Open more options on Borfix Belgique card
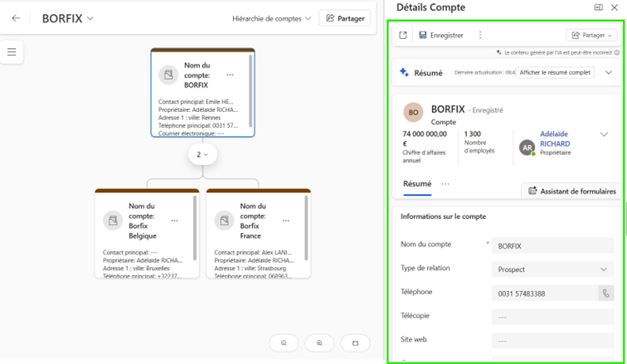Viewport: 627px width, 364px height. (x=174, y=221)
